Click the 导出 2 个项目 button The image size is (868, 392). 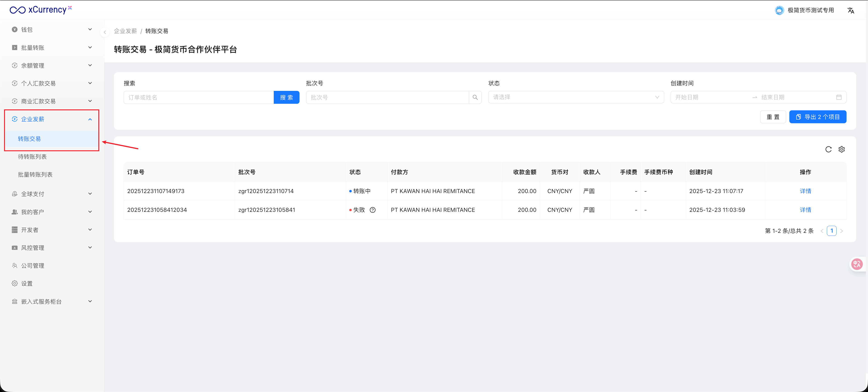(817, 117)
